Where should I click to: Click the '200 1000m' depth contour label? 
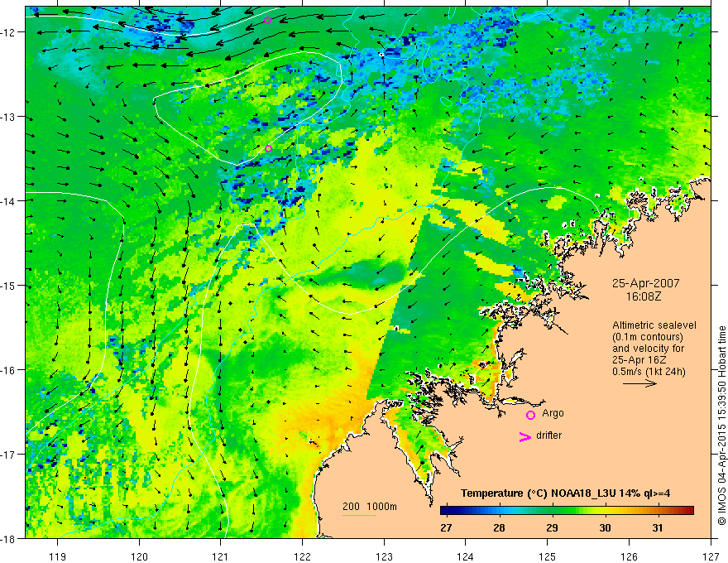click(370, 507)
